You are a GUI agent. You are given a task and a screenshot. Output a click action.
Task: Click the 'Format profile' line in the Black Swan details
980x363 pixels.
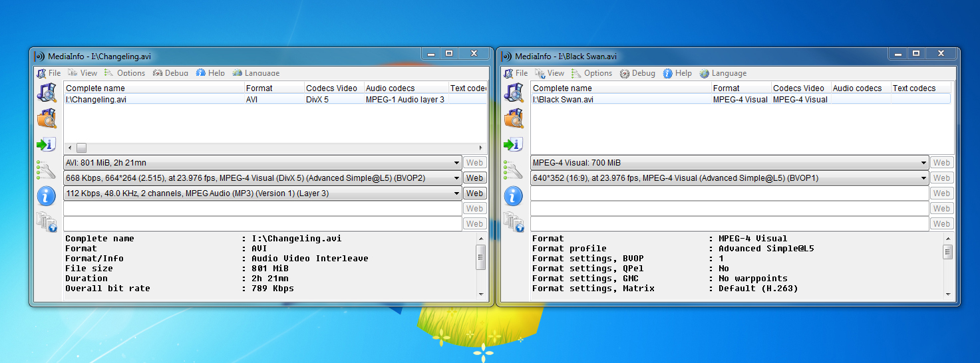(x=673, y=249)
